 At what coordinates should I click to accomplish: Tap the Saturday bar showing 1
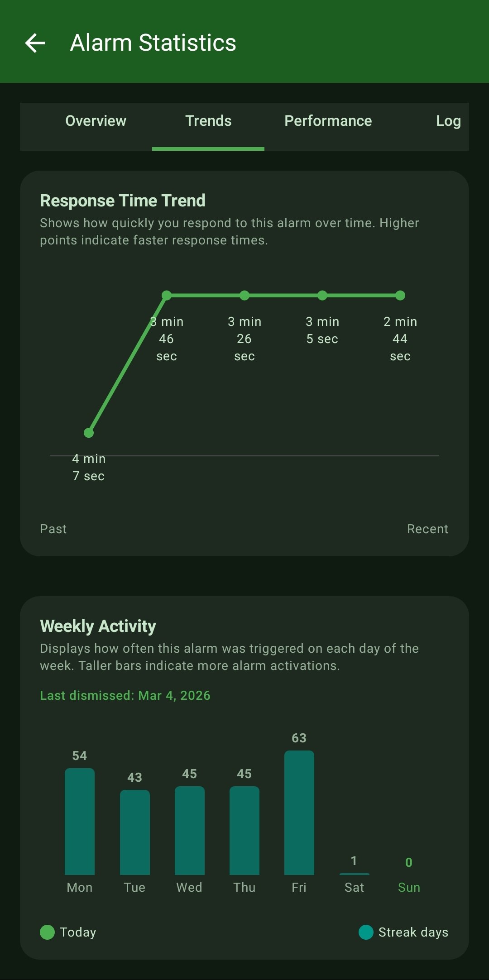click(x=354, y=873)
